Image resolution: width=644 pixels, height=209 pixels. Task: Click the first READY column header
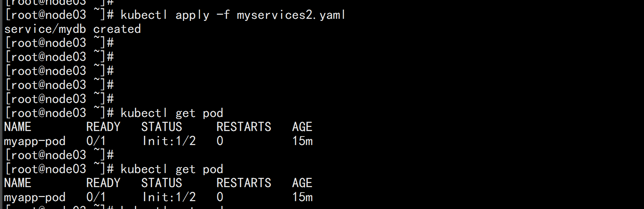tap(103, 127)
